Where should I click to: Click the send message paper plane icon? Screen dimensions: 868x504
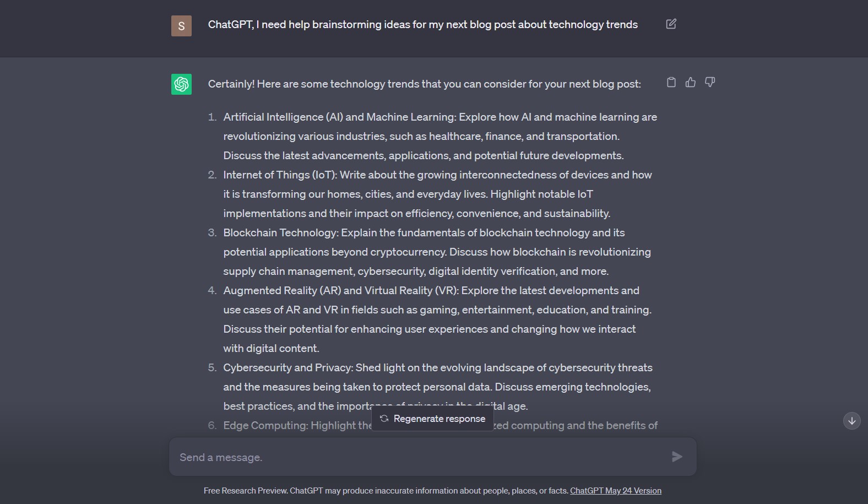coord(677,457)
